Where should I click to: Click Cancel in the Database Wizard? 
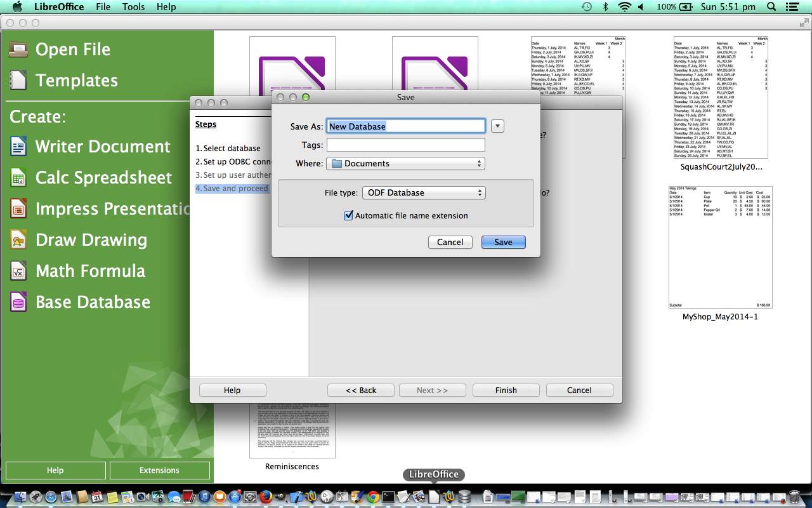[x=579, y=391]
